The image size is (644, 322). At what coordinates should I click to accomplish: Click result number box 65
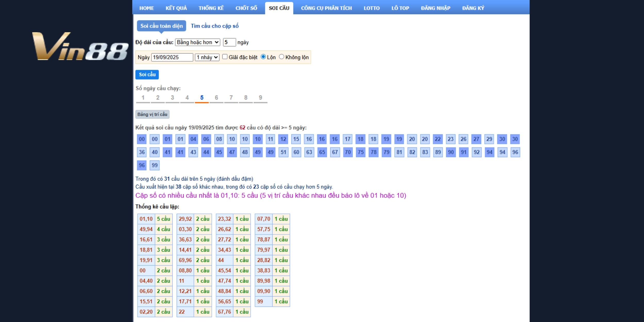pos(322,152)
